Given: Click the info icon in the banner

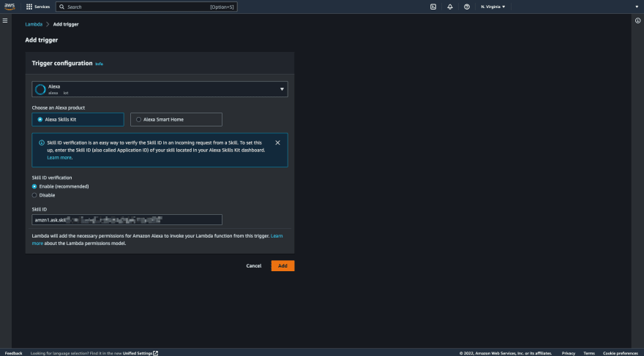Looking at the screenshot, I should click(42, 143).
